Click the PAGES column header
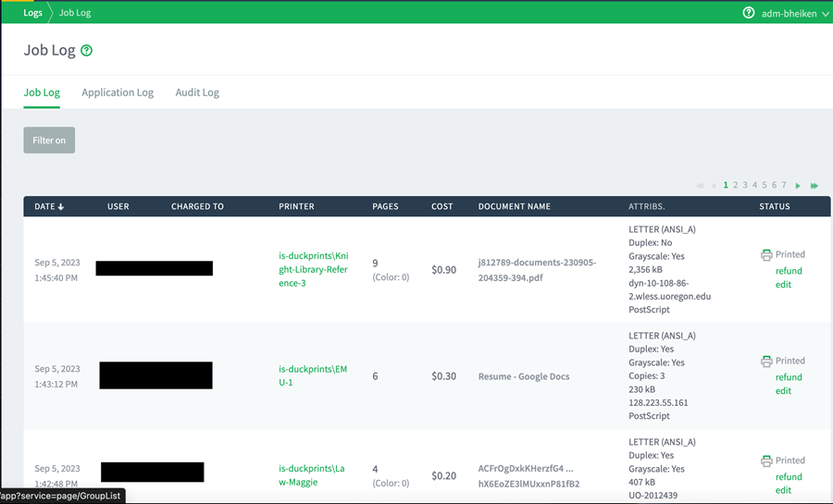The height and width of the screenshot is (504, 833). (x=385, y=206)
